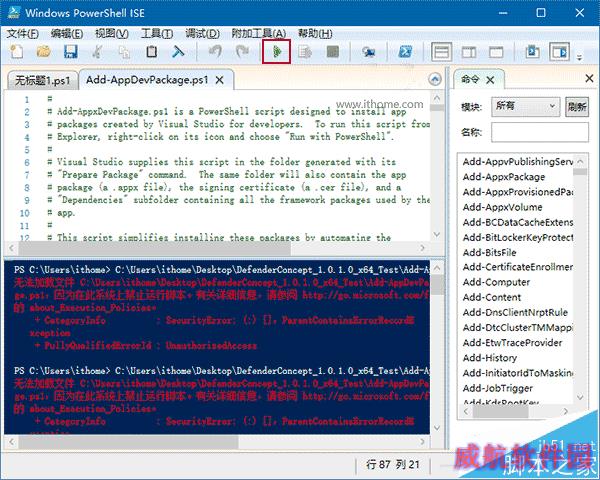Click console pane horizontal scrollbar thumb

coord(128,442)
